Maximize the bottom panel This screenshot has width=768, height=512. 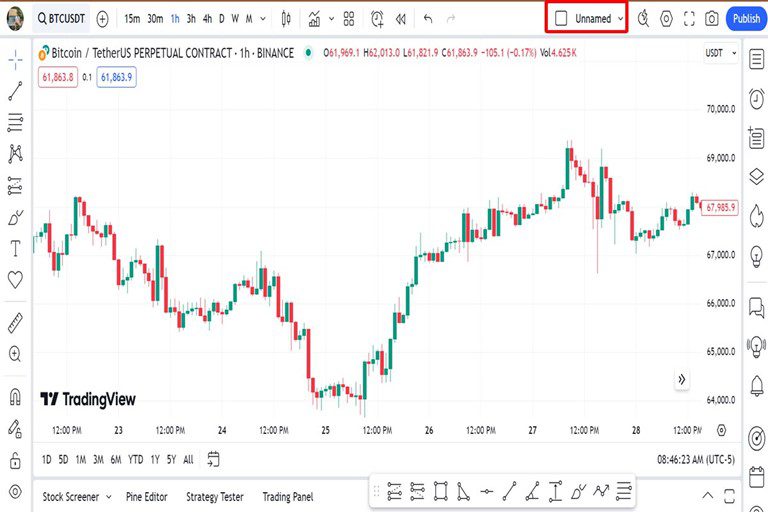tap(729, 496)
